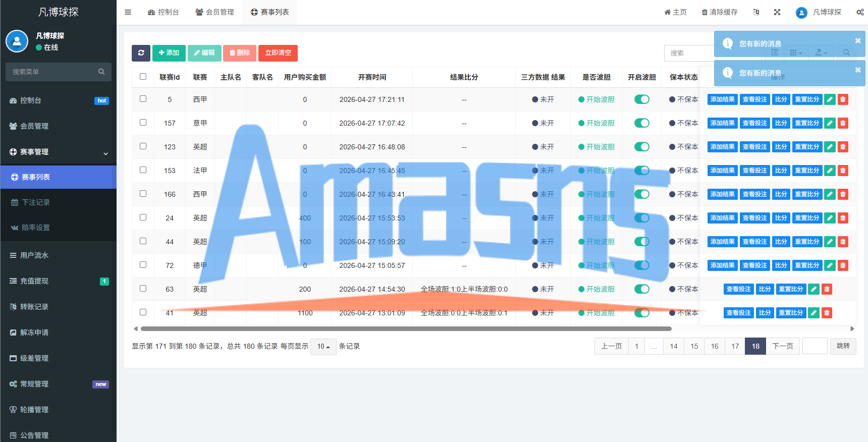This screenshot has width=868, height=442.
Task: Click the horizontal table scrollbar
Action: [406, 328]
